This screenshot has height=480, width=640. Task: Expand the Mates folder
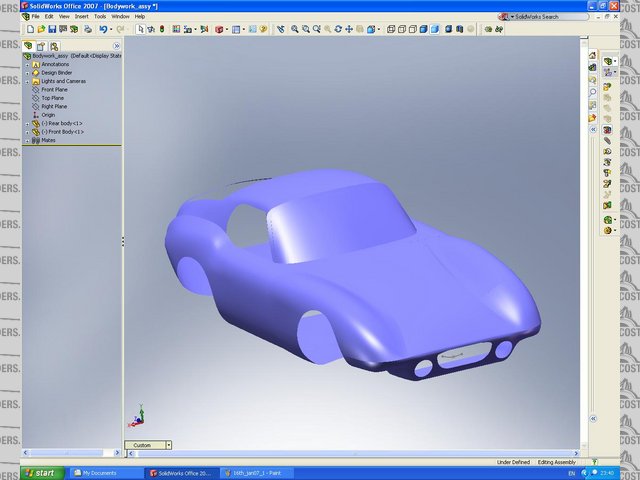click(27, 140)
